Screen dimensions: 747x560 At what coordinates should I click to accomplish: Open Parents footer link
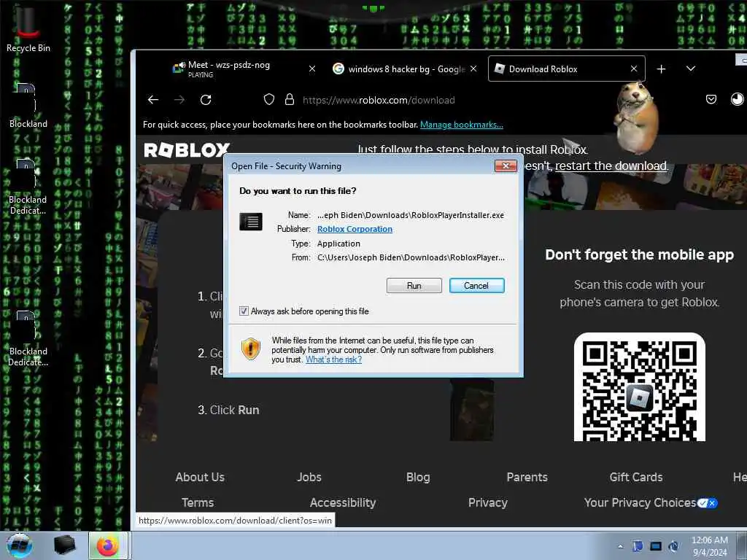point(527,477)
